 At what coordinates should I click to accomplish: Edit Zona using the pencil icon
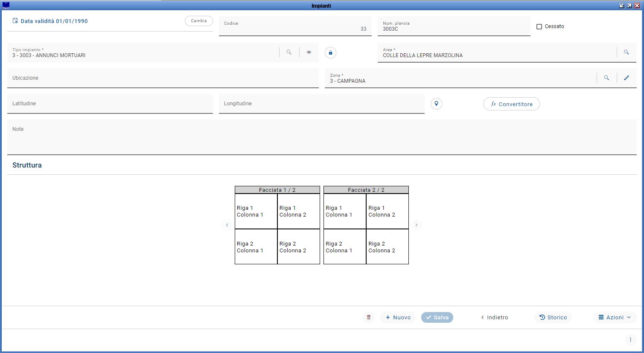point(627,78)
